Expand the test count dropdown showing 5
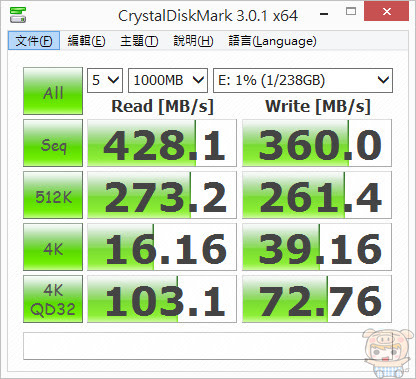 pos(105,80)
